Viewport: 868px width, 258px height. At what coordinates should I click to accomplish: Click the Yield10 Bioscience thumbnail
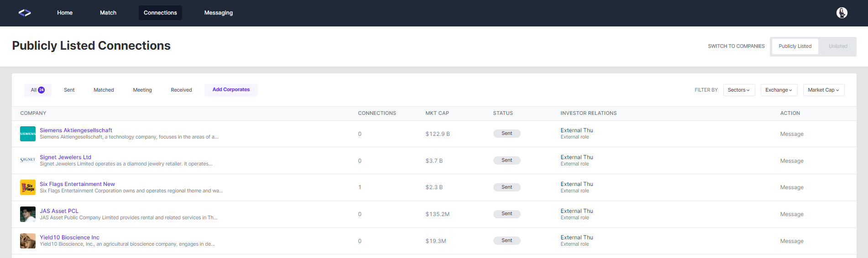28,241
